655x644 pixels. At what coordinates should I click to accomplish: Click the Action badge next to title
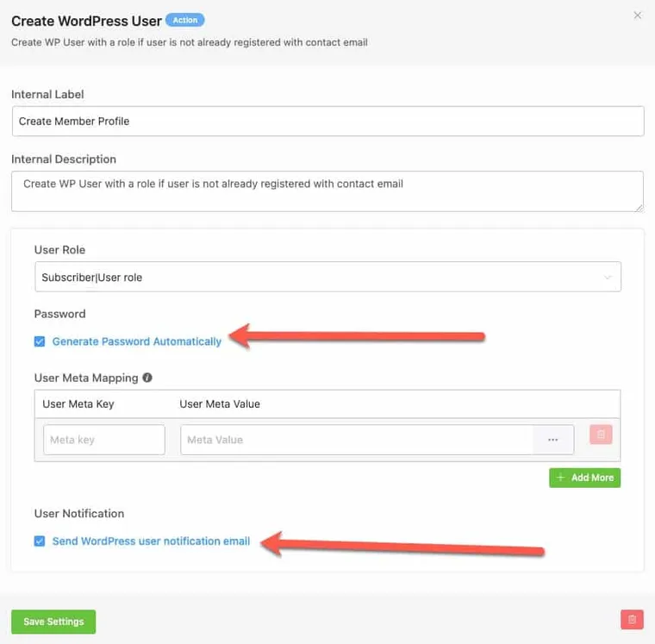click(185, 20)
